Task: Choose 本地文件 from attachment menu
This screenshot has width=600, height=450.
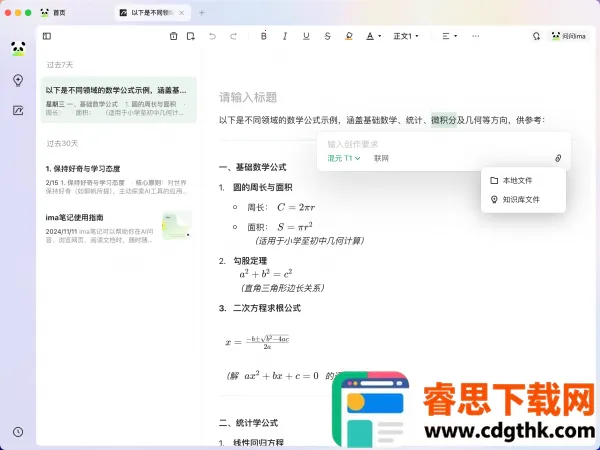Action: pyautogui.click(x=517, y=180)
